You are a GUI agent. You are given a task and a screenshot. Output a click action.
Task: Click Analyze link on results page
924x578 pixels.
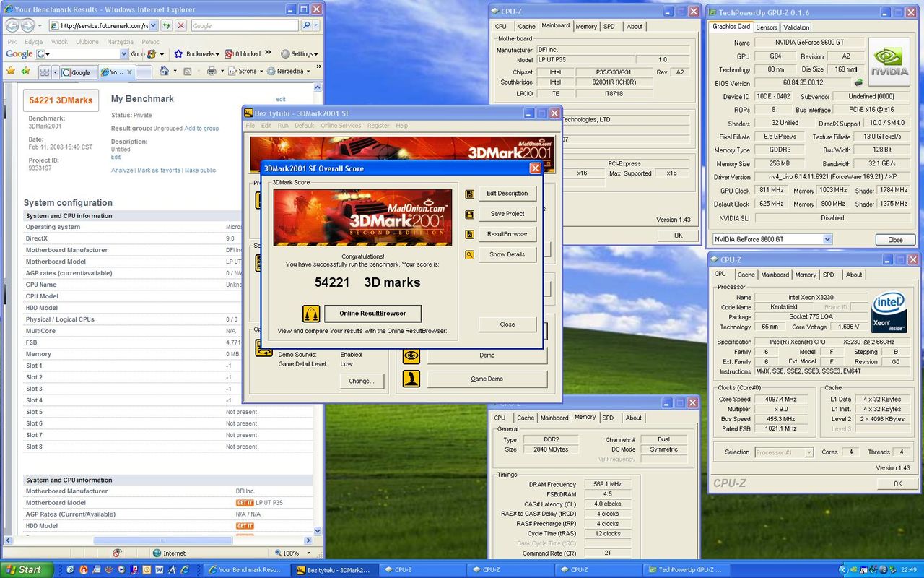(x=122, y=171)
